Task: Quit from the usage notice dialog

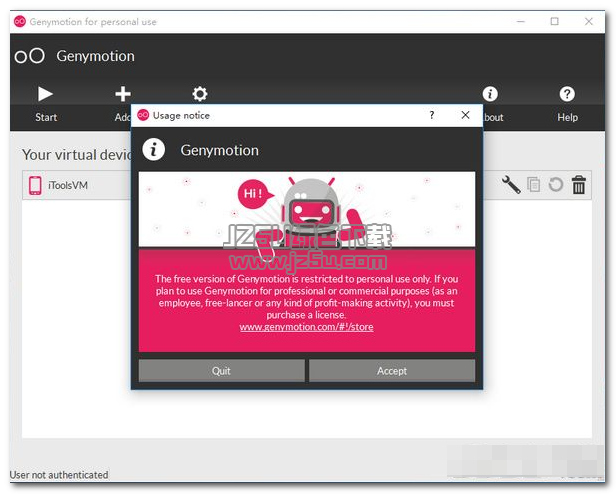Action: click(221, 371)
